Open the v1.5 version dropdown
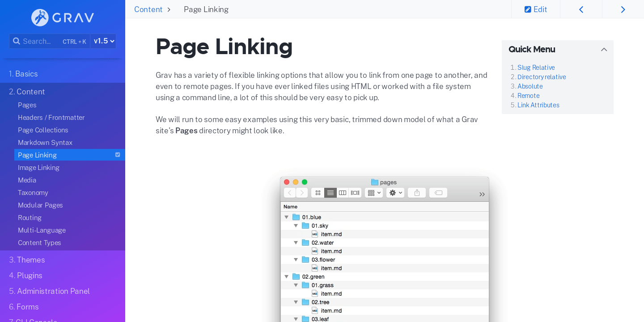This screenshot has width=644, height=322. 103,41
